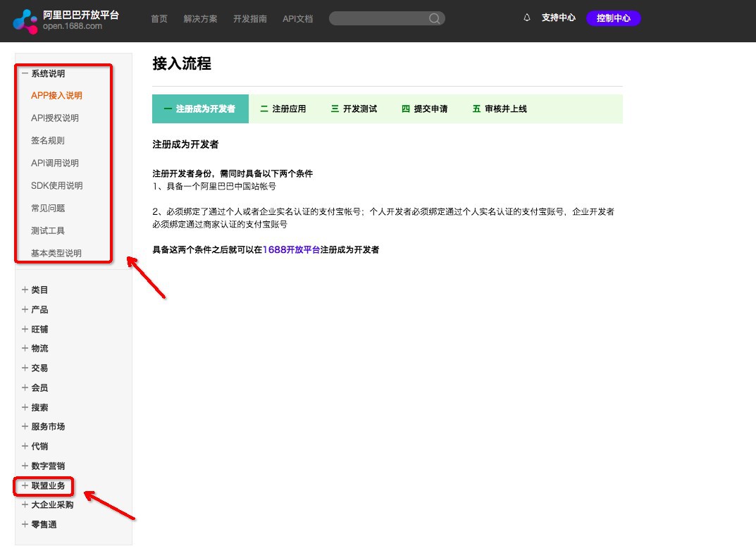Select the 一 注册成为开发者 step tab
Viewport: 756px width, 558px height.
click(x=200, y=109)
